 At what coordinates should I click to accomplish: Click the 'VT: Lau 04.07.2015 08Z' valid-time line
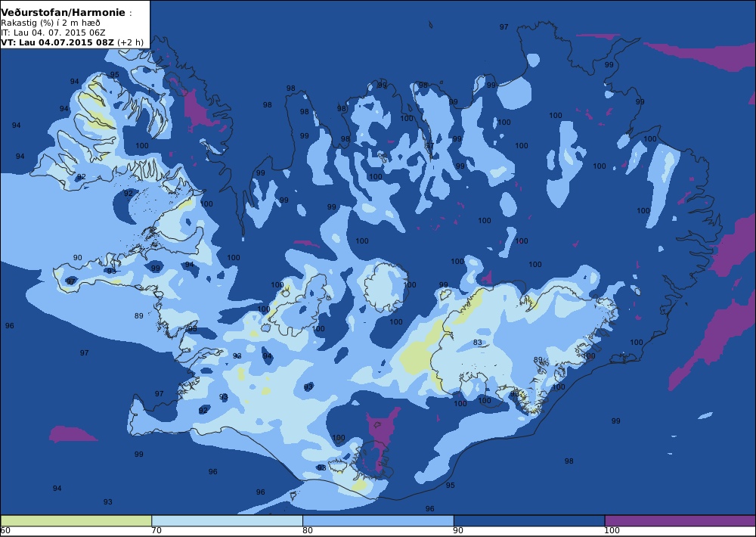(57, 42)
